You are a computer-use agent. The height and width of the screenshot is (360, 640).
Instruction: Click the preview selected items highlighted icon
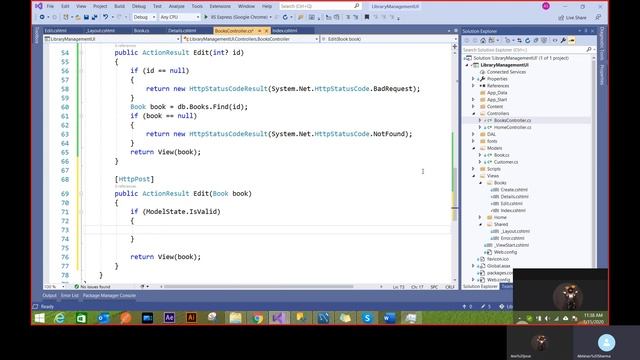pyautogui.click(x=572, y=40)
